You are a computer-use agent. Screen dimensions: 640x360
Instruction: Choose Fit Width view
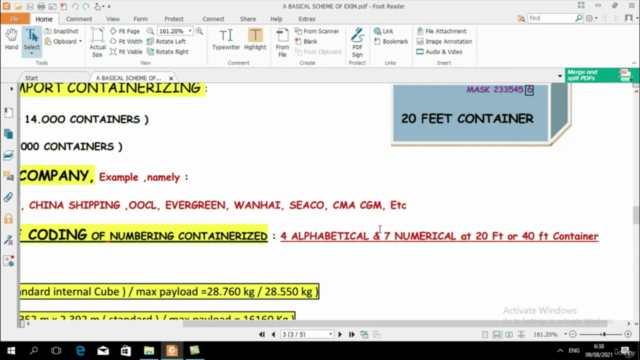click(x=126, y=41)
